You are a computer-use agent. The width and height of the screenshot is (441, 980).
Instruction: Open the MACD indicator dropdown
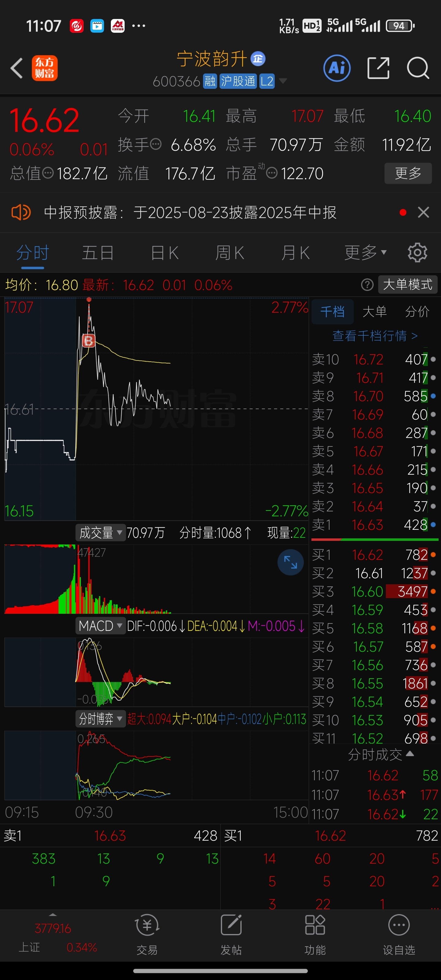coord(101,626)
